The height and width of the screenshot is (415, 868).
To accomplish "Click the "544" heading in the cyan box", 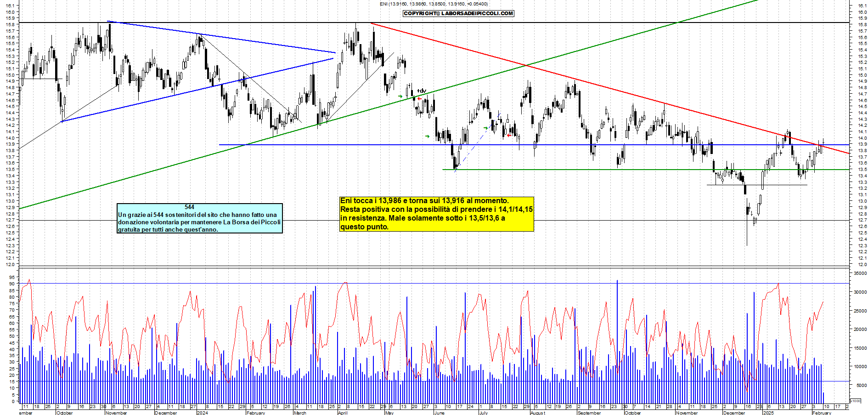I will tap(189, 207).
